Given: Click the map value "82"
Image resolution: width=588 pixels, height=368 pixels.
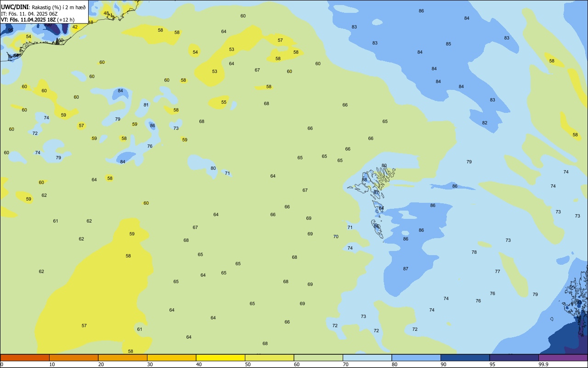Looking at the screenshot, I should (485, 123).
